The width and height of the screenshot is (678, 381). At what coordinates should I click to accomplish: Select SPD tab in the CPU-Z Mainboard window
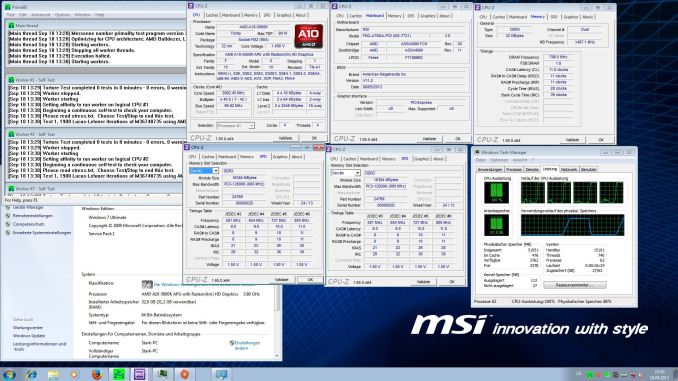(410, 16)
